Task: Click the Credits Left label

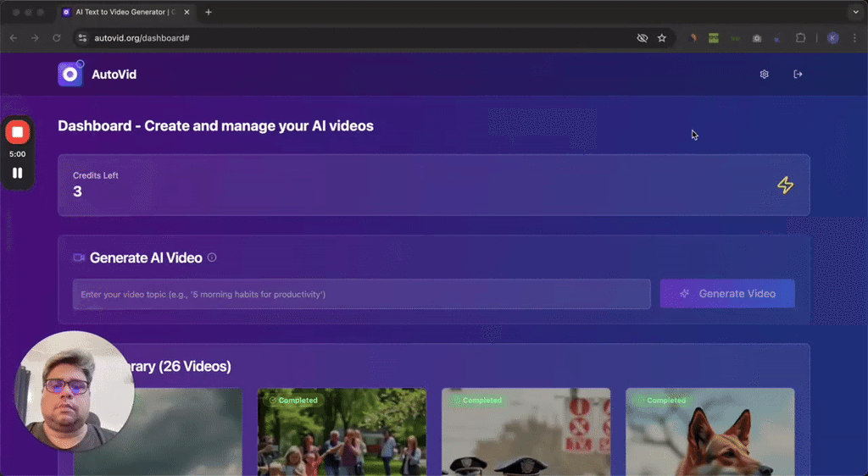Action: click(x=96, y=175)
